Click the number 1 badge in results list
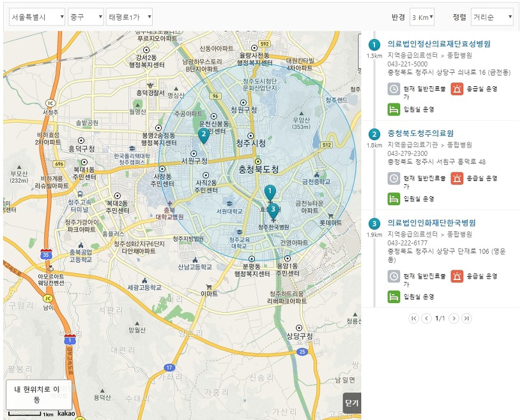 [374, 45]
